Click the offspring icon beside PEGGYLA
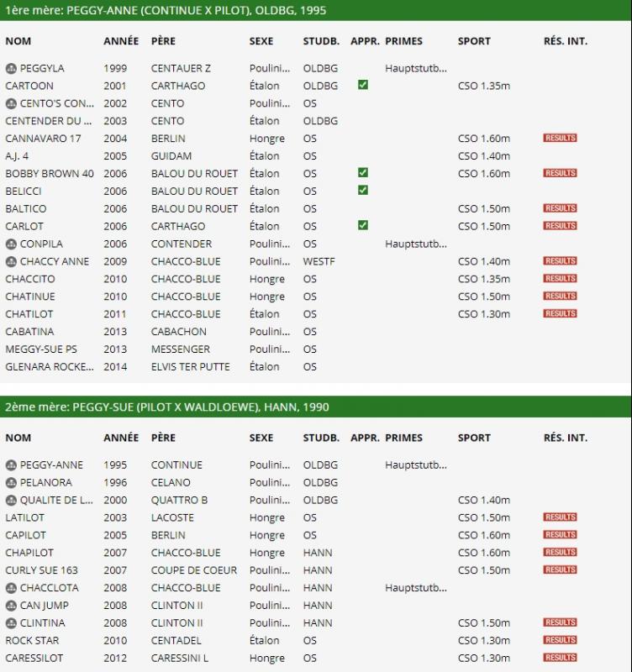This screenshot has height=672, width=632. pos(11,68)
